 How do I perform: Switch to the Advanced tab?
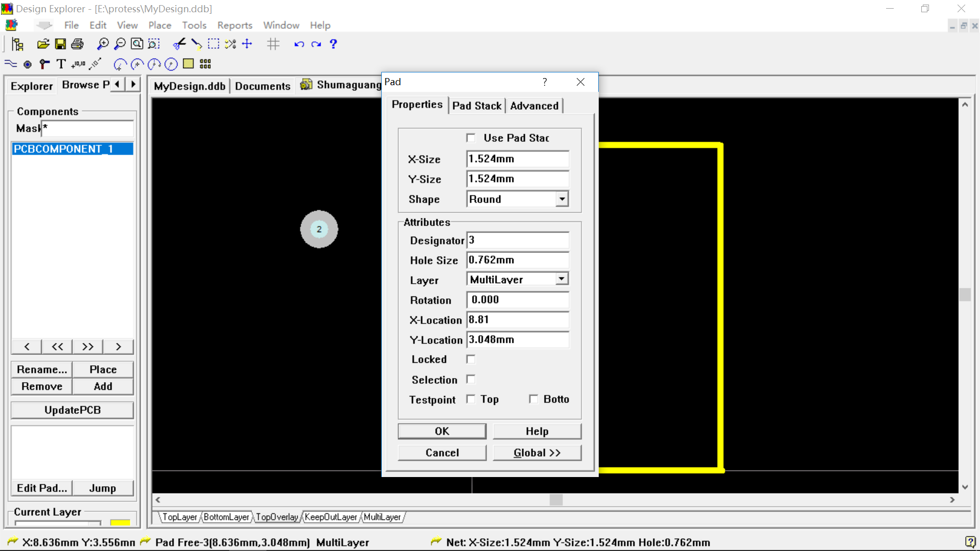tap(534, 106)
